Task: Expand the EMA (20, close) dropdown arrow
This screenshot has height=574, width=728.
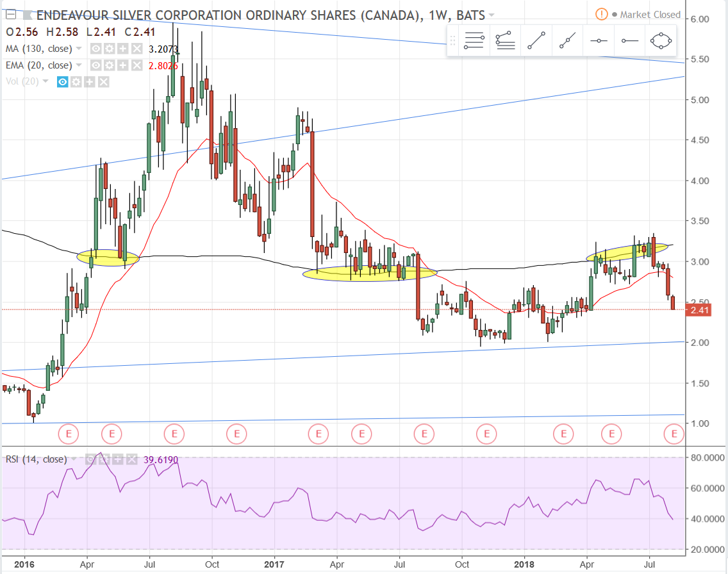Action: 79,65
